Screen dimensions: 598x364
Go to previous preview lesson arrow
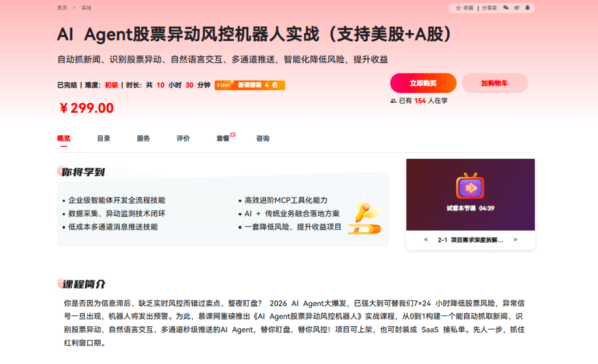pos(426,240)
